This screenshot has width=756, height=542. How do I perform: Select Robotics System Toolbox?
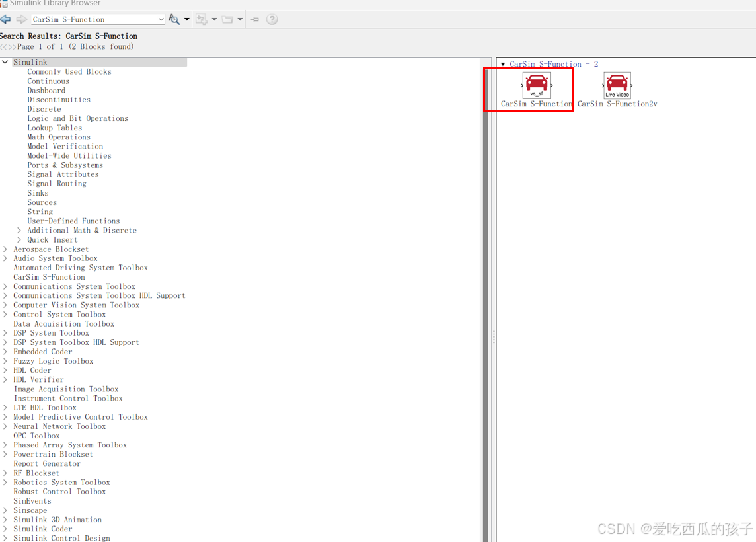coord(61,483)
